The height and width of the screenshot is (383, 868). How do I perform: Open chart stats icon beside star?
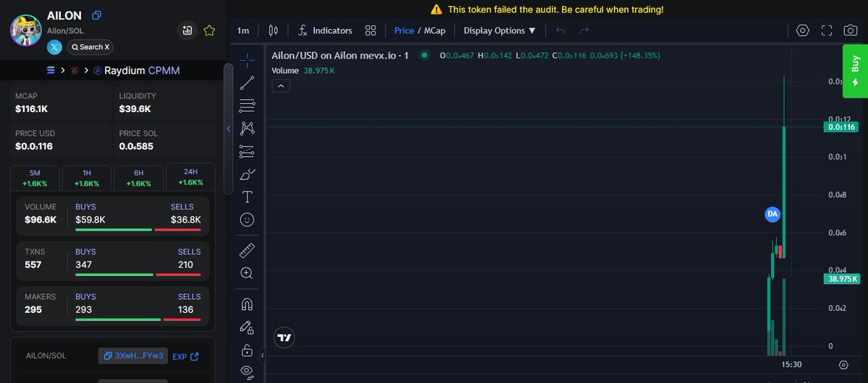[x=187, y=30]
